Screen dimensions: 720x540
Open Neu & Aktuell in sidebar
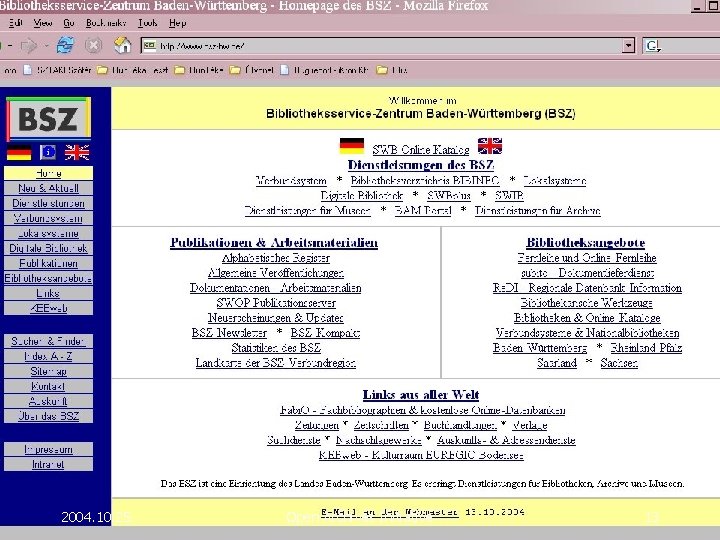point(48,188)
